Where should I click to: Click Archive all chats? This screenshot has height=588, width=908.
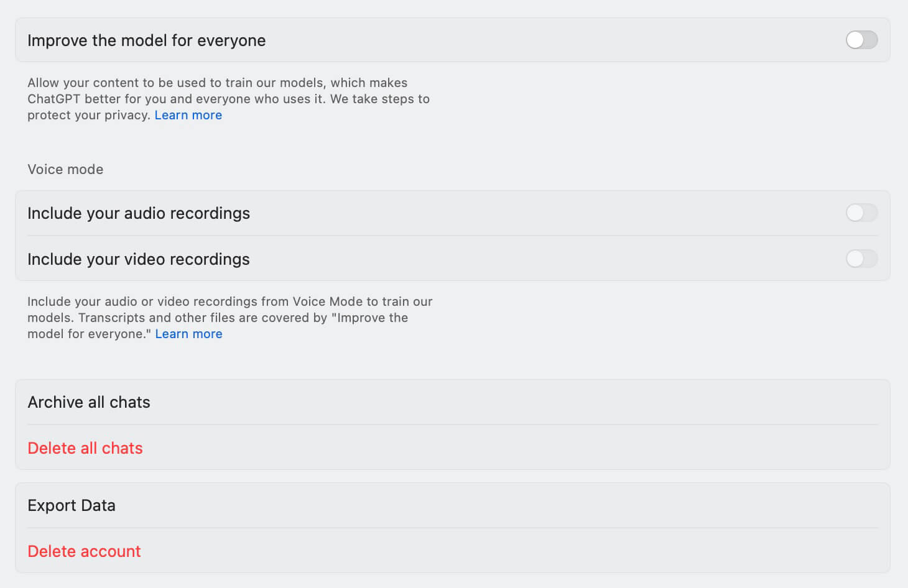click(89, 402)
